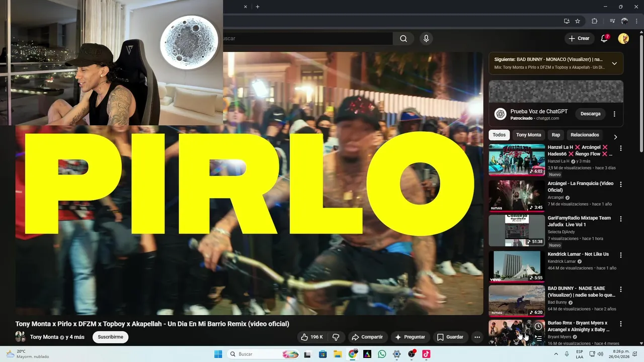Open OBS Studio from taskbar

tap(412, 354)
